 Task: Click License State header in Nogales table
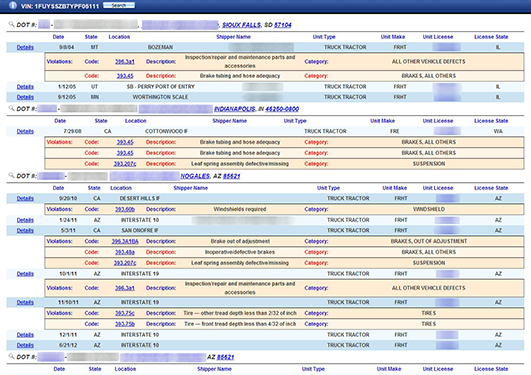pos(491,188)
